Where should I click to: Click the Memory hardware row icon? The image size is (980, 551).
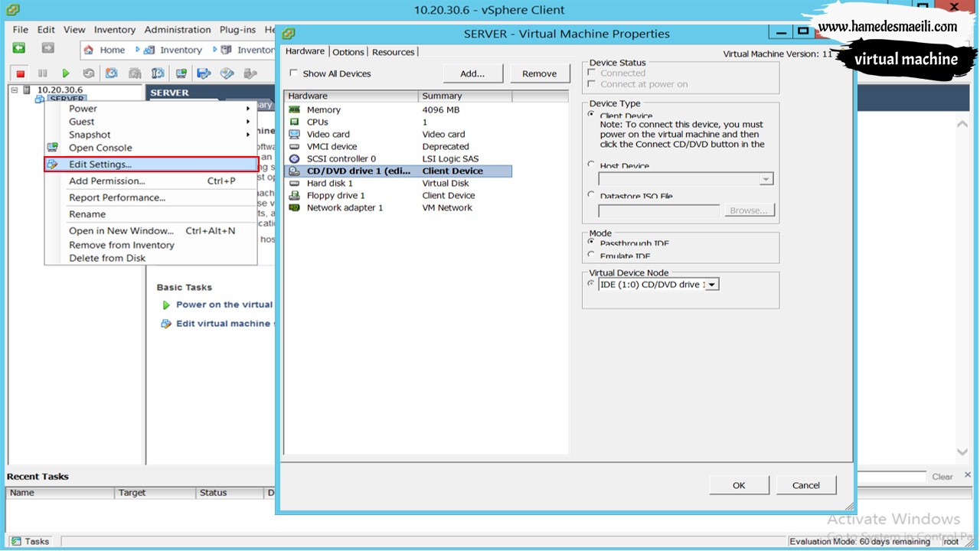click(295, 109)
